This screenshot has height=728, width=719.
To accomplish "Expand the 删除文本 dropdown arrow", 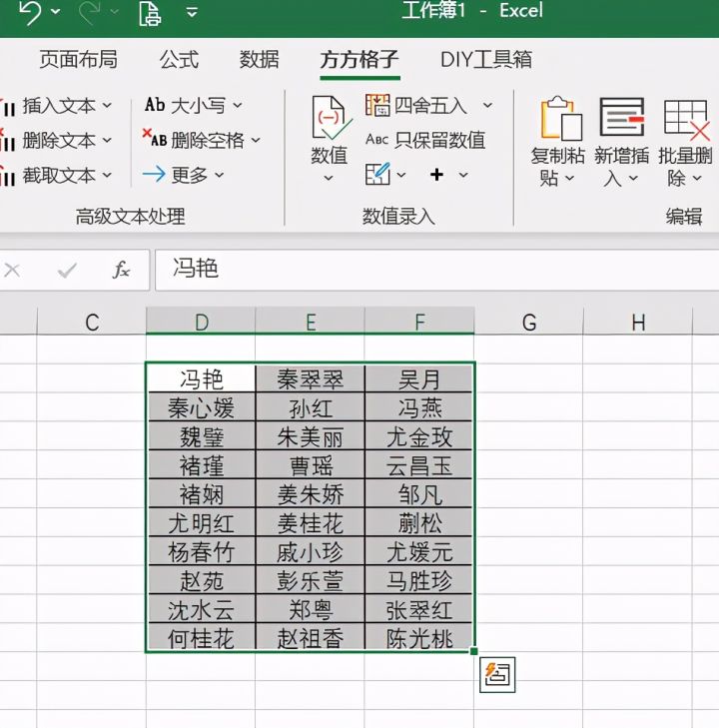I will [x=107, y=140].
